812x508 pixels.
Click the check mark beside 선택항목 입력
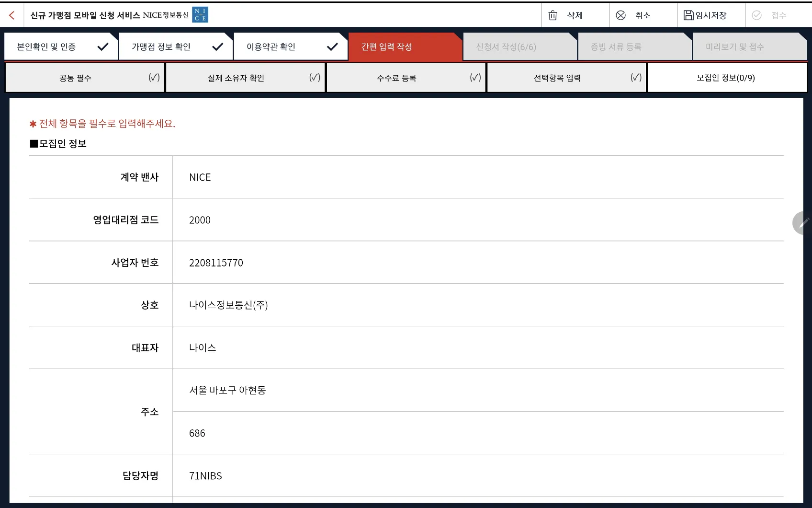tap(636, 78)
